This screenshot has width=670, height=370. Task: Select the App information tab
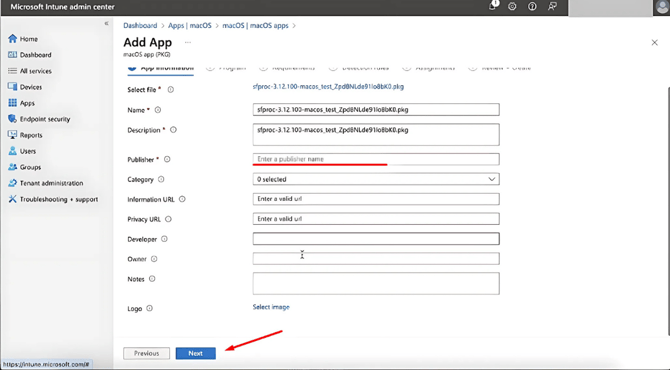[x=161, y=68]
